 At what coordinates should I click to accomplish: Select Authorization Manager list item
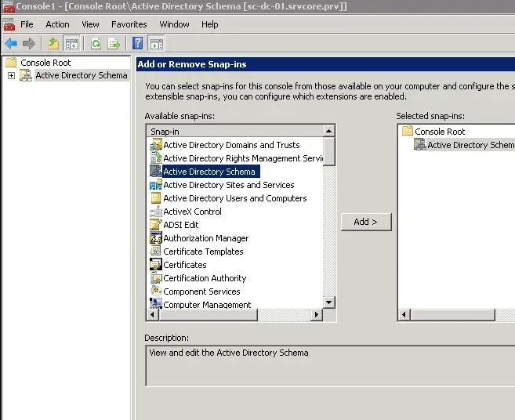[x=206, y=238]
